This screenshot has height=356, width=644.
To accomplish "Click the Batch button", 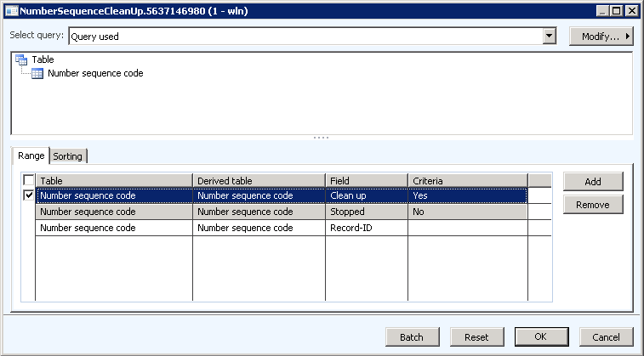I will tap(412, 337).
